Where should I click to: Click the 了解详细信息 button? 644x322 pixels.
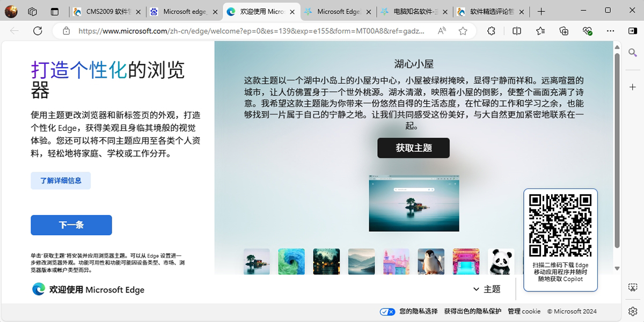pos(61,181)
